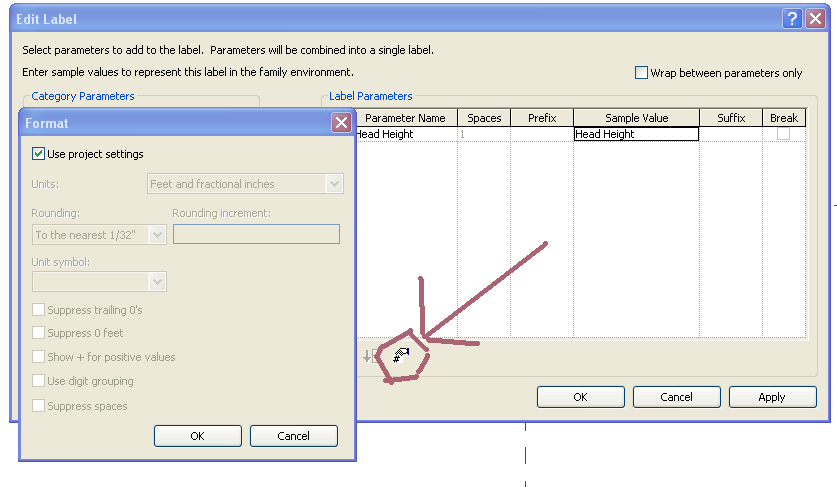Click the Break column header

coord(784,118)
